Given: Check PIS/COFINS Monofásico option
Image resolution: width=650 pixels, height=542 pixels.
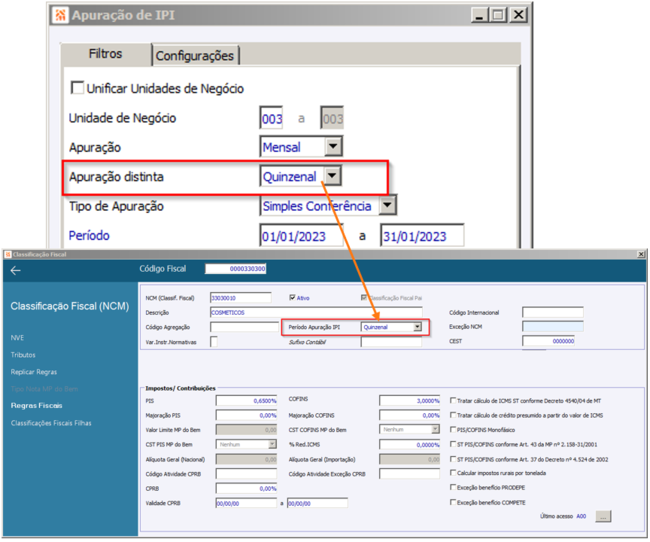Looking at the screenshot, I should (453, 429).
